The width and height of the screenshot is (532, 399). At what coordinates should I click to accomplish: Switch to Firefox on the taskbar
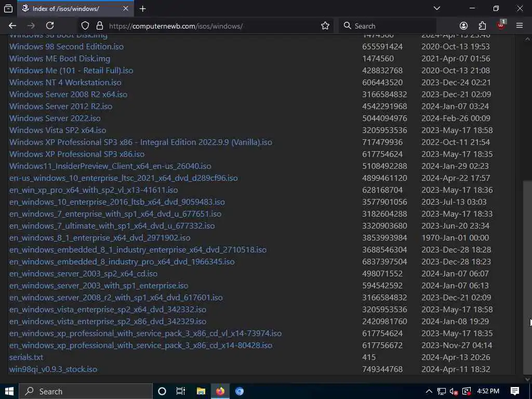[220, 391]
